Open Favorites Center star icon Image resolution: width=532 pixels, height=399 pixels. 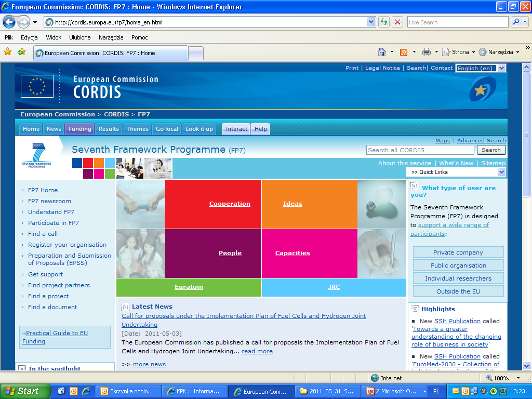[7, 51]
